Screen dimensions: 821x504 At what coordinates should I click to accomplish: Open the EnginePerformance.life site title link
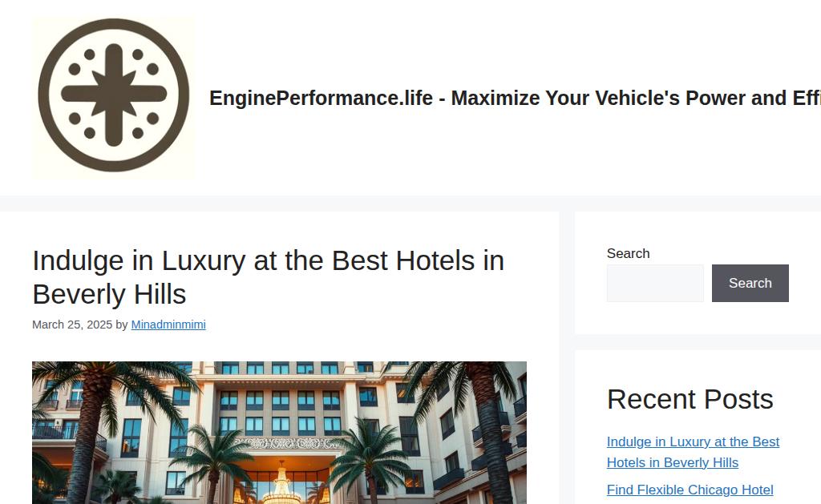(x=515, y=98)
